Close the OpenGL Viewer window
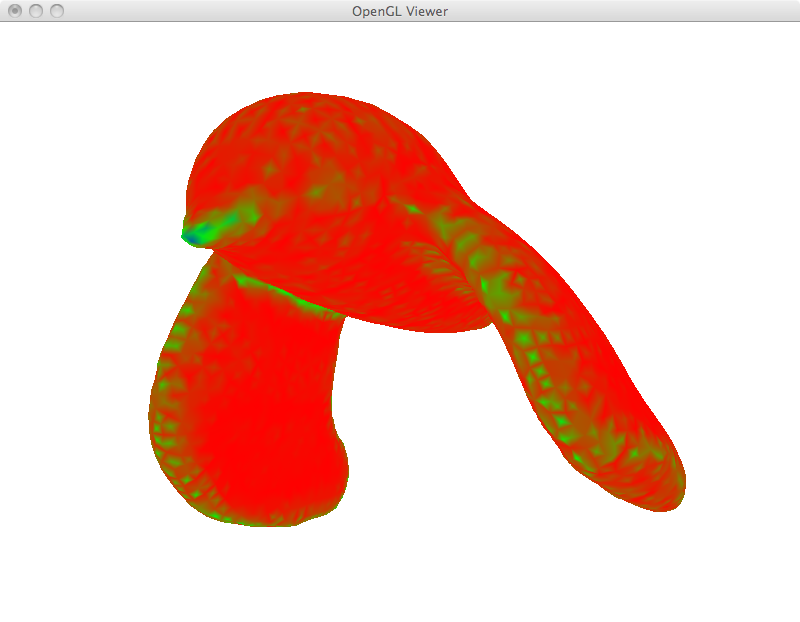This screenshot has height=622, width=800. point(15,11)
